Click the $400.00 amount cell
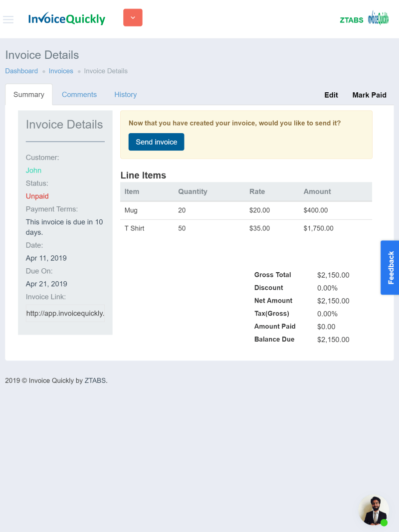The width and height of the screenshot is (399, 532). 316,210
